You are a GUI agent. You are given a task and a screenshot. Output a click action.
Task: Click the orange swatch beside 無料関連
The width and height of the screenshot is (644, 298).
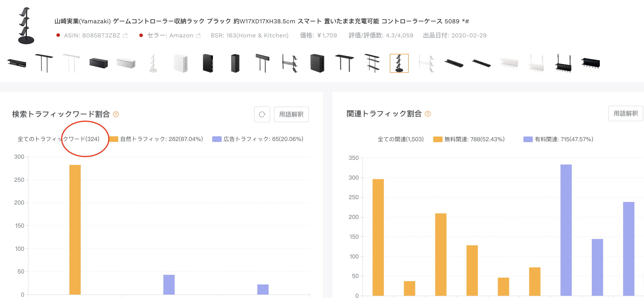pos(438,139)
